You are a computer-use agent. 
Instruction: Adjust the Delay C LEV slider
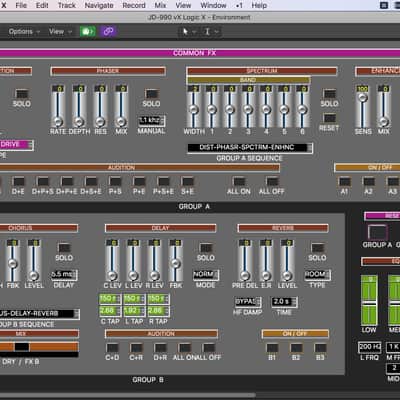click(x=112, y=260)
